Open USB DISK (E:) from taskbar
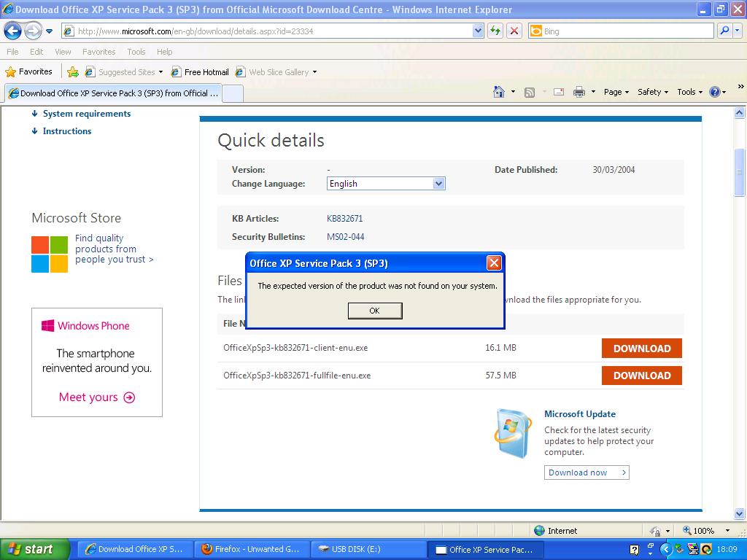747x560 pixels. [x=368, y=549]
